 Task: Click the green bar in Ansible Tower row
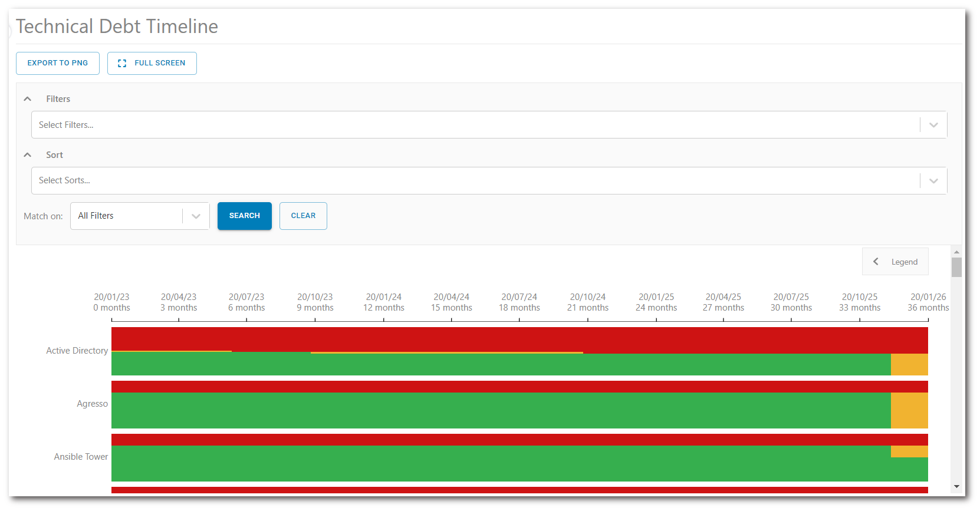pyautogui.click(x=501, y=464)
